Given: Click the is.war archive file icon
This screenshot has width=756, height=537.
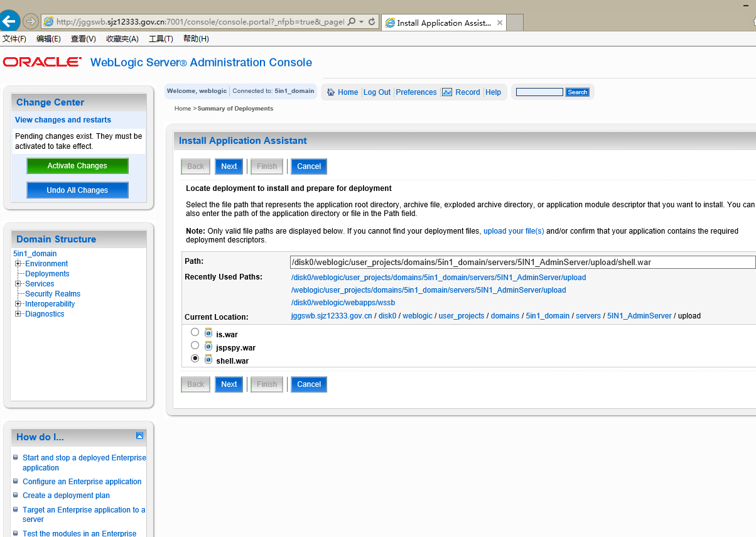Looking at the screenshot, I should (x=208, y=333).
